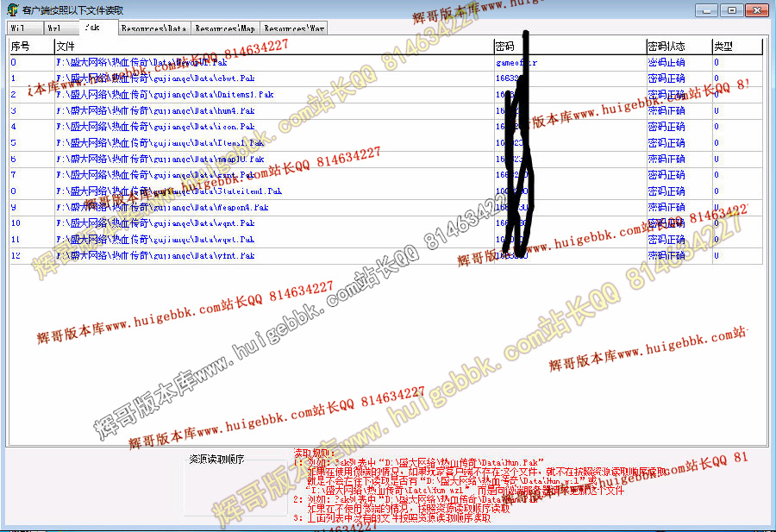Select the yint.Pak file path
The height and width of the screenshot is (532, 776).
155,255
